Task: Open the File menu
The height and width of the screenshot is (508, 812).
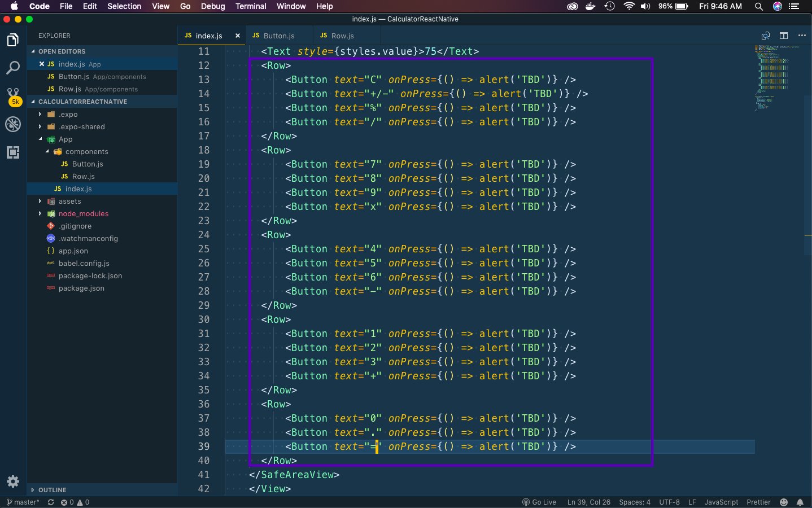Action: pos(66,6)
